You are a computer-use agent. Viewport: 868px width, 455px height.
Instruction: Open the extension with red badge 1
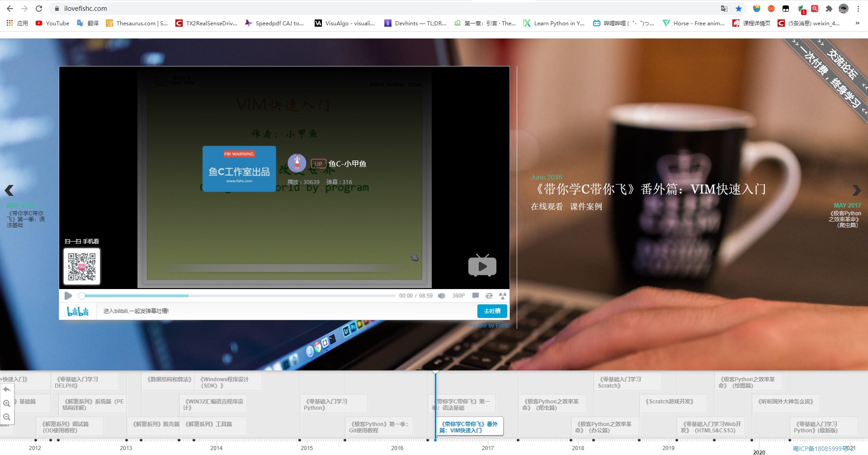(801, 9)
